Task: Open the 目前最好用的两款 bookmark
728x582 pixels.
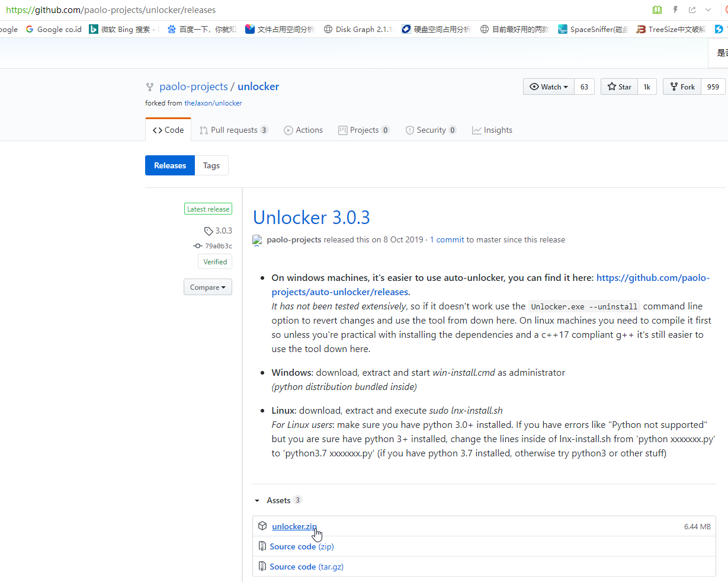Action: click(514, 29)
